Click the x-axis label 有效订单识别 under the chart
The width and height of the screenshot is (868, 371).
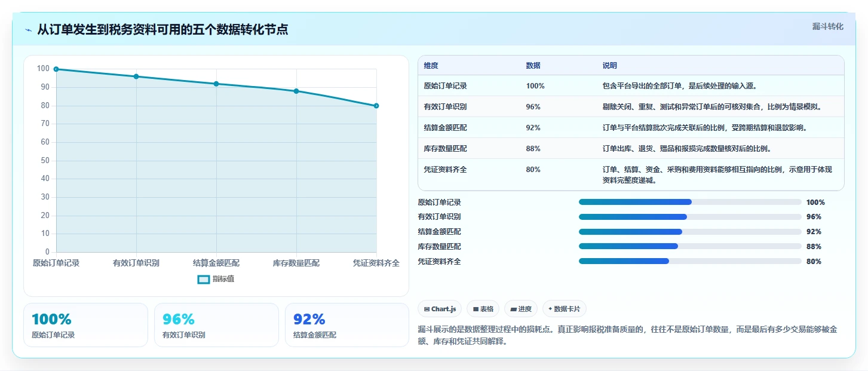click(x=136, y=263)
